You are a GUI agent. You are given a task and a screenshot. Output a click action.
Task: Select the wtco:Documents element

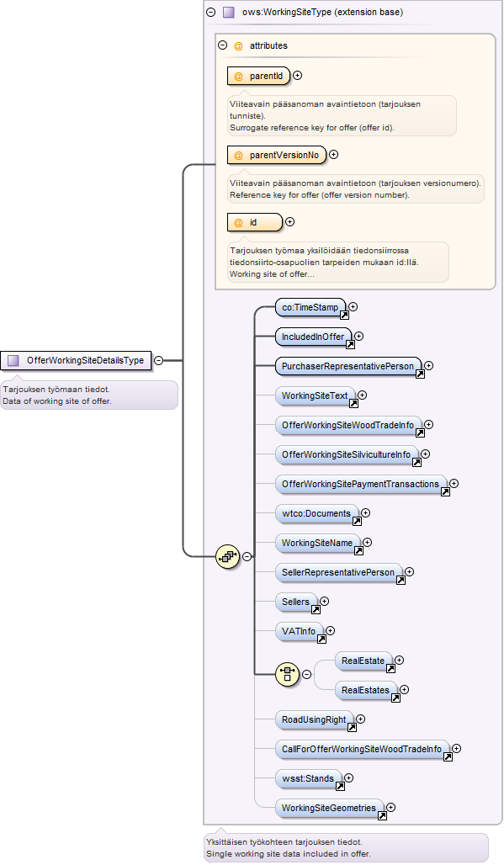point(316,513)
